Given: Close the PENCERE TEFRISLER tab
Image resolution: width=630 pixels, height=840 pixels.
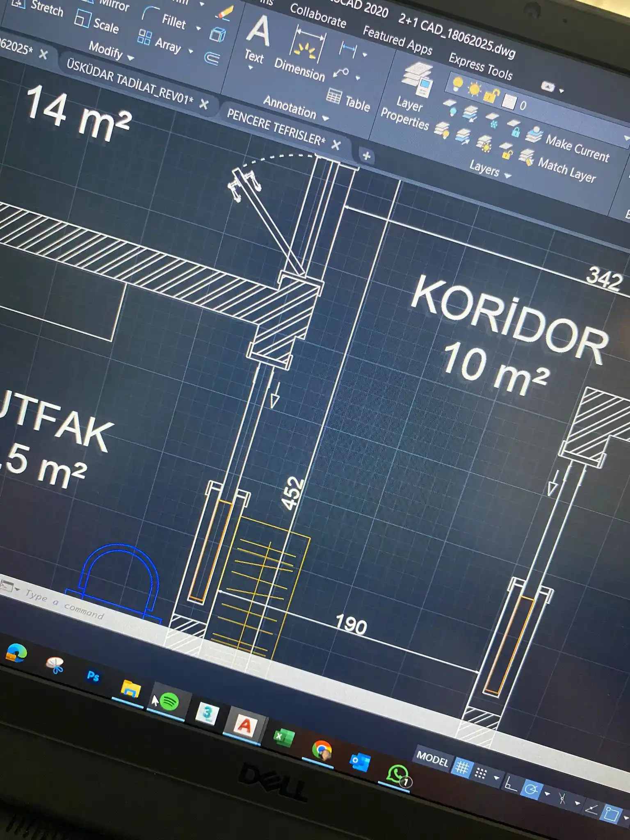Looking at the screenshot, I should pyautogui.click(x=336, y=145).
